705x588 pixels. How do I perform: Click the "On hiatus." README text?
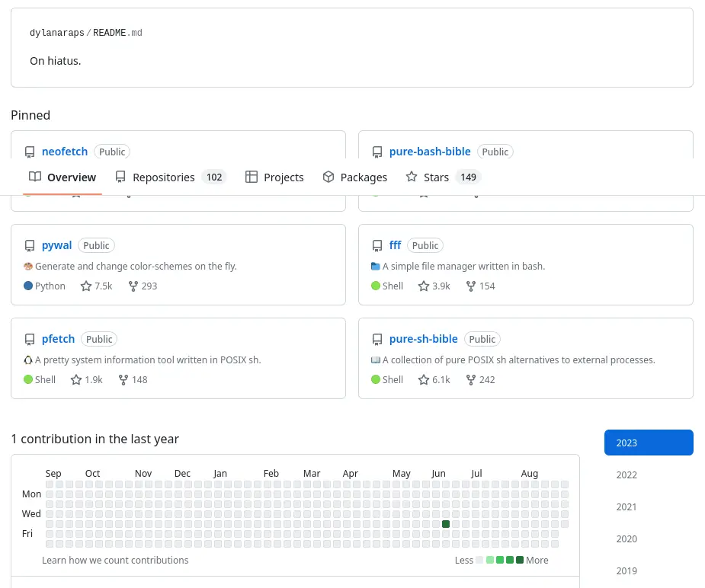56,61
